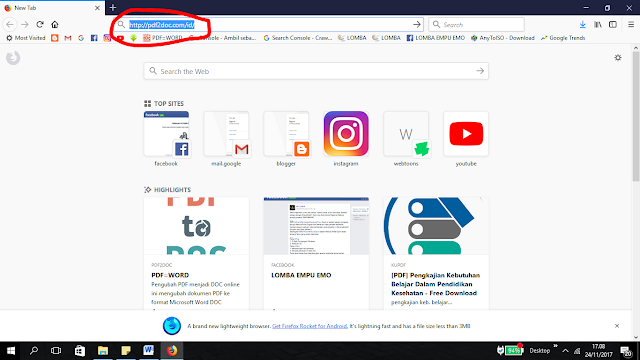The width and height of the screenshot is (640, 360).
Task: Open the Library icon in the toolbar
Action: tap(598, 24)
